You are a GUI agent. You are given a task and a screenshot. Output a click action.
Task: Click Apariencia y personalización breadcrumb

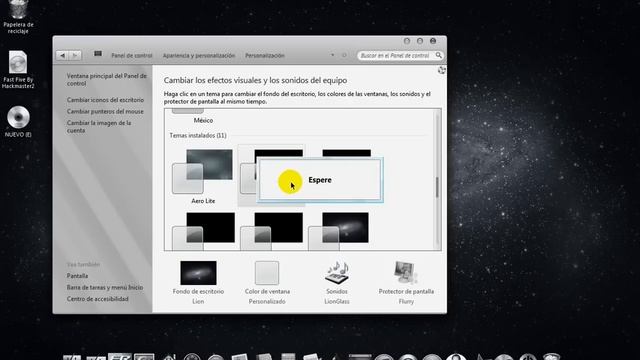click(x=199, y=56)
